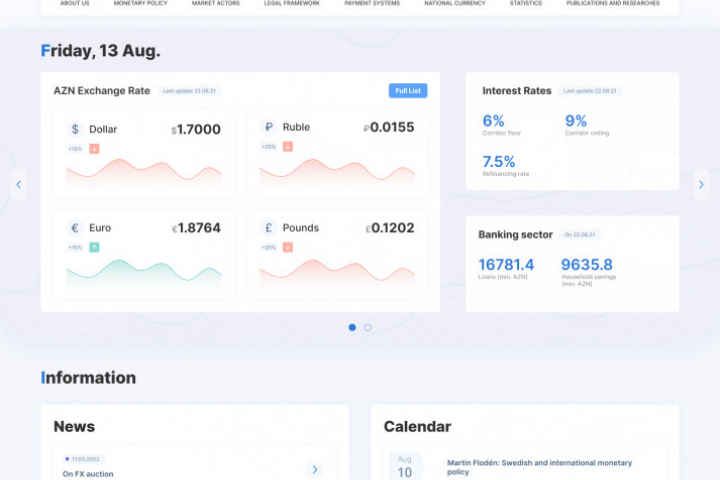
Task: Click the Ruble currency symbol icon
Action: (x=269, y=127)
